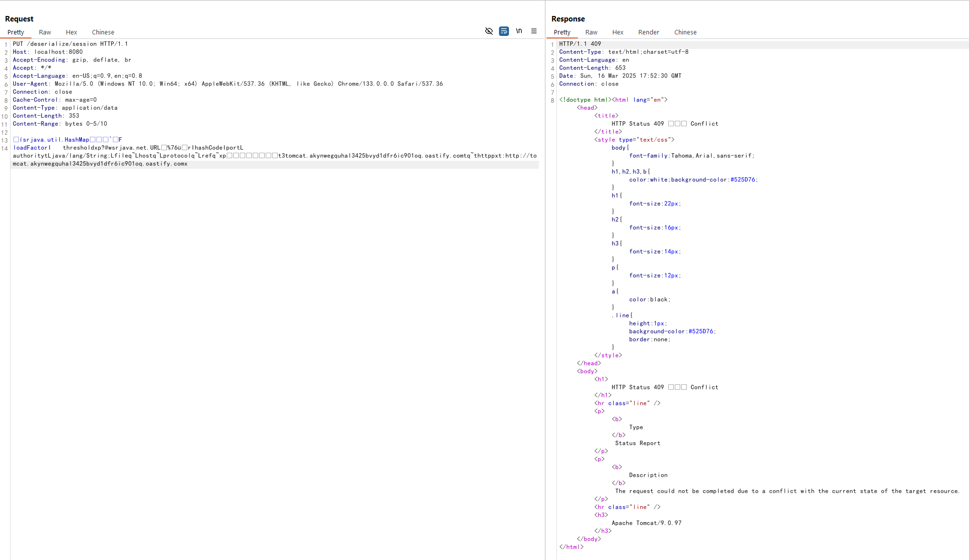Click the Cache-Control: max-age=0 header

pos(55,100)
